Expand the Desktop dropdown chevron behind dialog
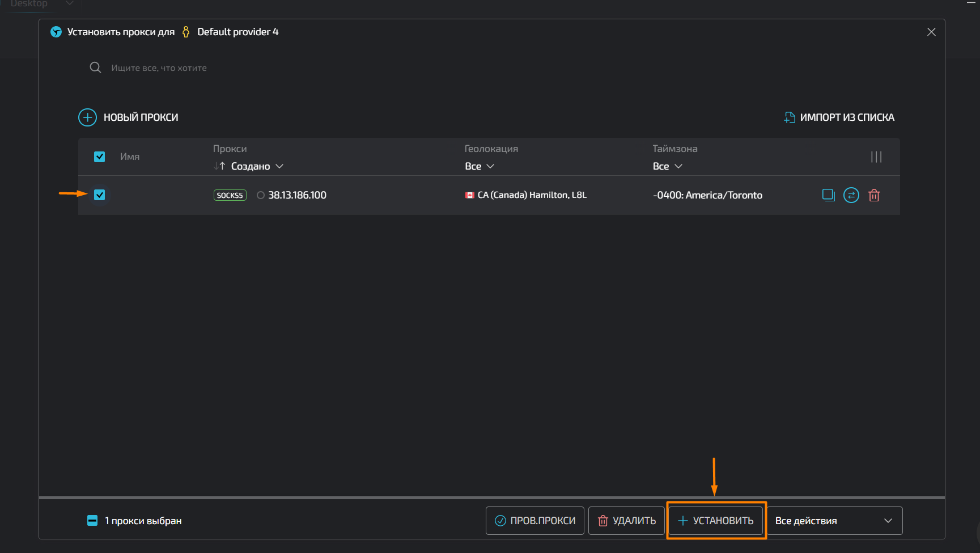This screenshot has height=553, width=980. 70,3
